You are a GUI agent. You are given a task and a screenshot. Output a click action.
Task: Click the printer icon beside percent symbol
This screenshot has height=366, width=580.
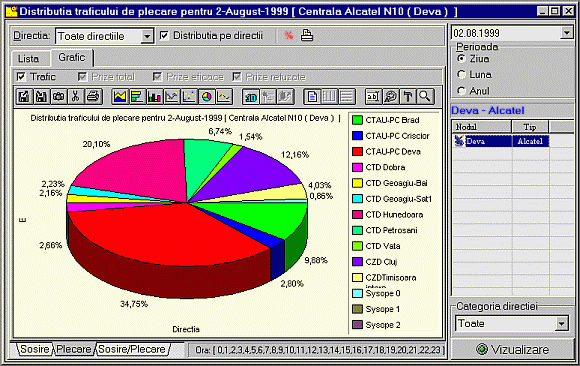point(307,36)
